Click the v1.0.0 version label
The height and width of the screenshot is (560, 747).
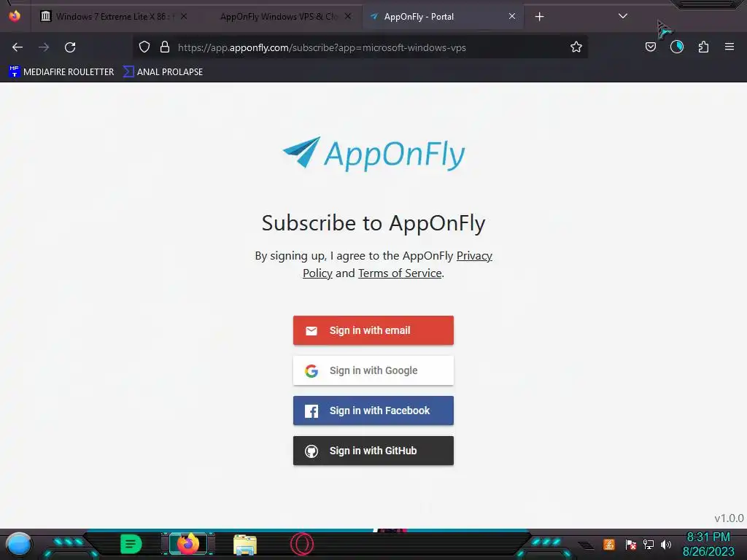(729, 518)
